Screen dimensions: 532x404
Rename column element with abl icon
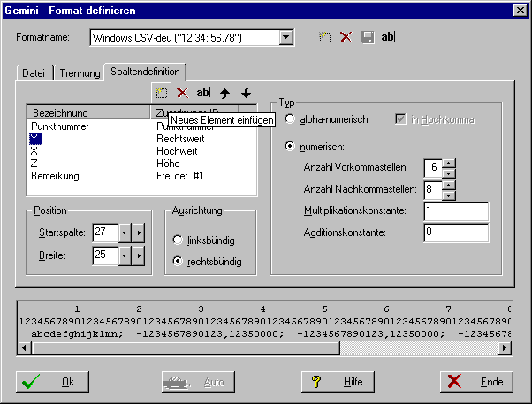pos(203,92)
